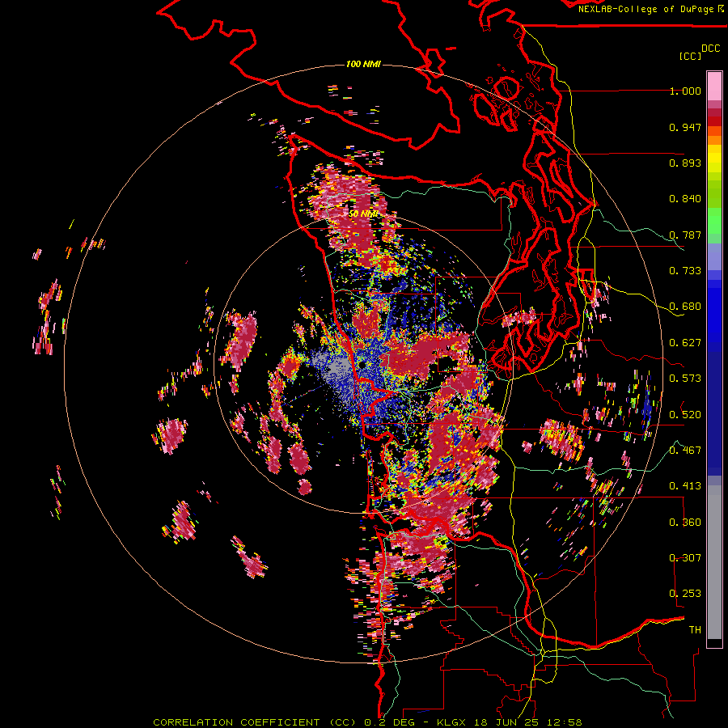
Task: Click the TH threshold label
Action: click(x=695, y=629)
